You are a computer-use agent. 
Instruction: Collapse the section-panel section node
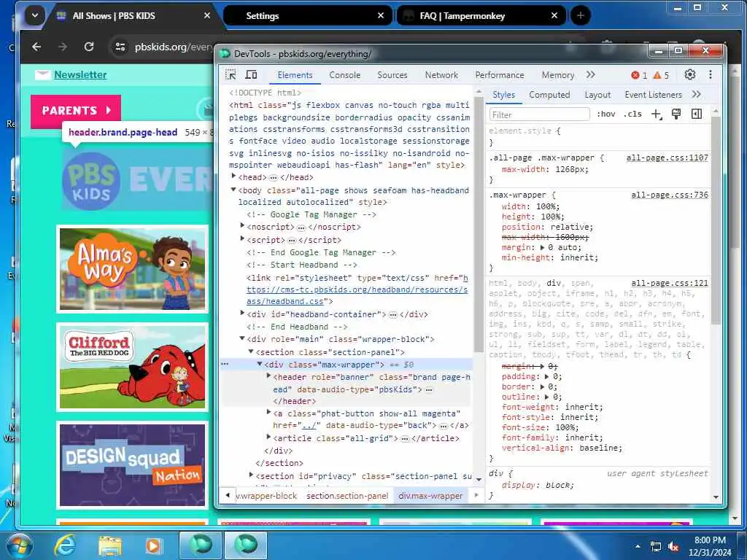point(251,351)
